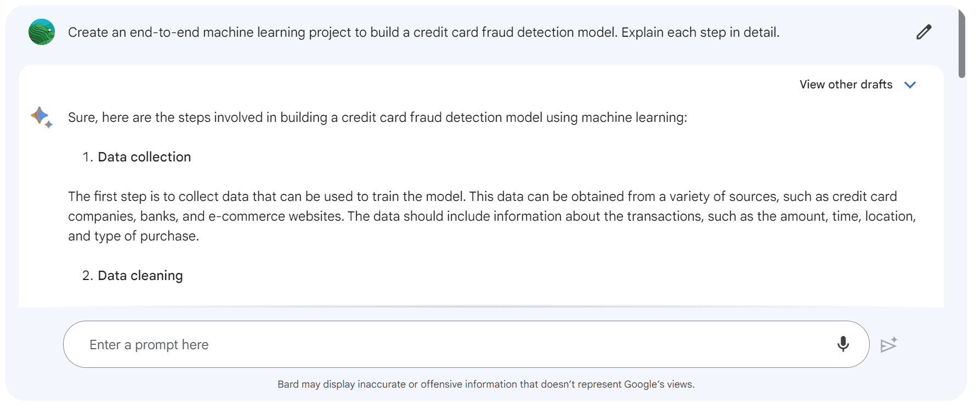Focus the Enter a prompt here field
Screen dimensions: 980x414
pyautogui.click(x=466, y=344)
